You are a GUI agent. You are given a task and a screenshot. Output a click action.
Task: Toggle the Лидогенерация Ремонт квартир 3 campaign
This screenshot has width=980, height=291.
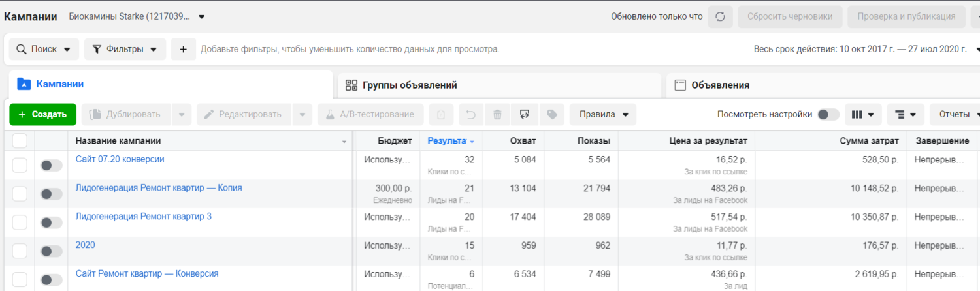52,223
